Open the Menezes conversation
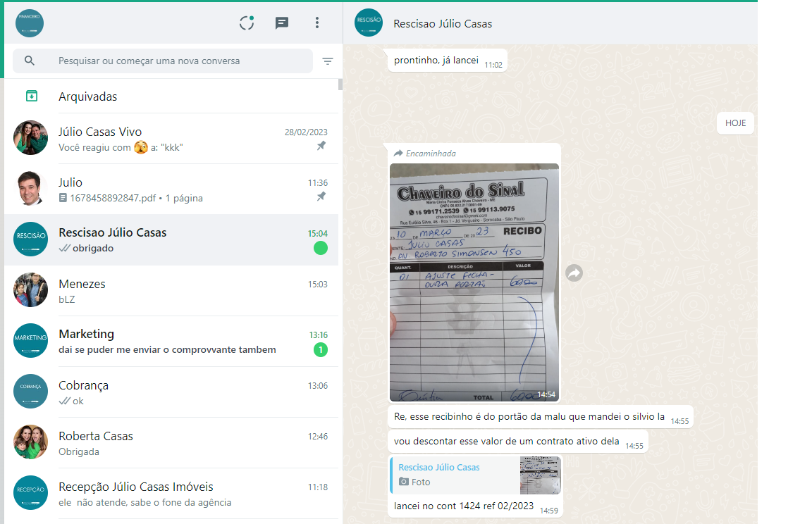Viewport: 812px width, 524px height. pyautogui.click(x=171, y=291)
